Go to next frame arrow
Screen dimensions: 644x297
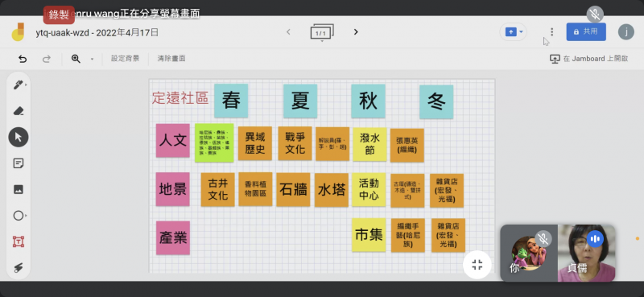pyautogui.click(x=356, y=31)
